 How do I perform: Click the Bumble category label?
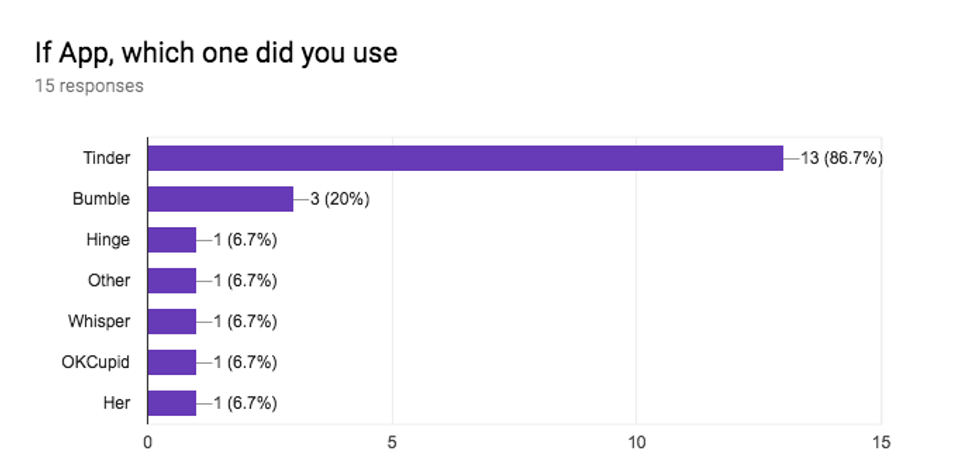(101, 199)
